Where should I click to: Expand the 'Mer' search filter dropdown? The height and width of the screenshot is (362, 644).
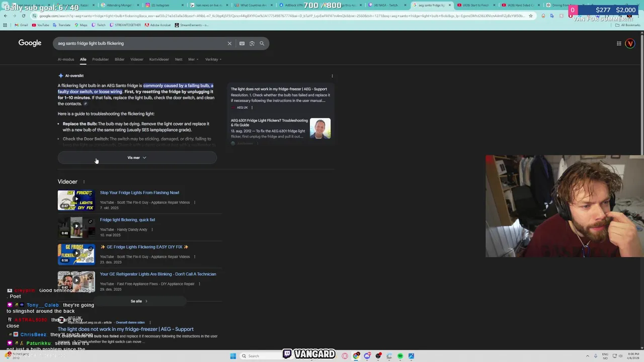click(x=193, y=59)
